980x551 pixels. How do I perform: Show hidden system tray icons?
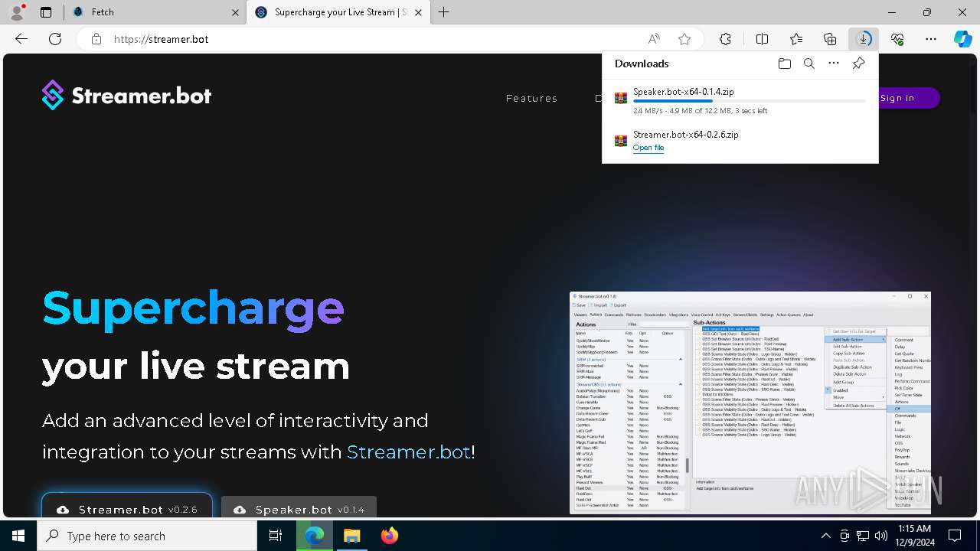click(825, 536)
